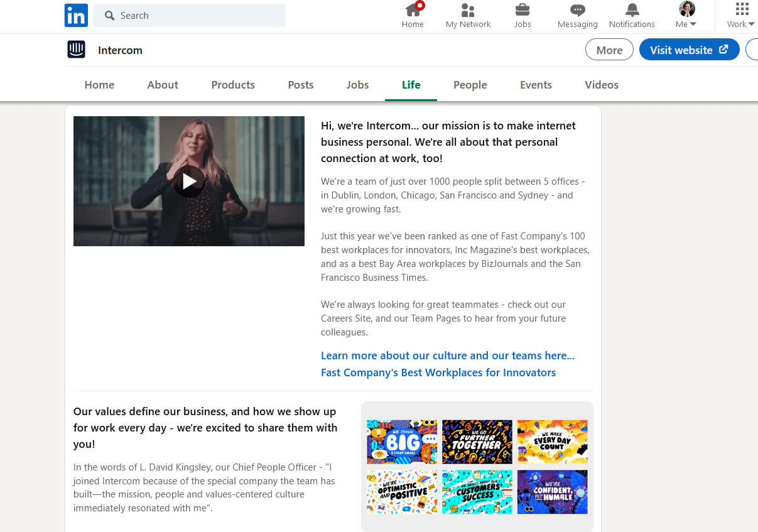Open the Work apps grid icon
Viewport: 758px width, 532px height.
(742, 9)
